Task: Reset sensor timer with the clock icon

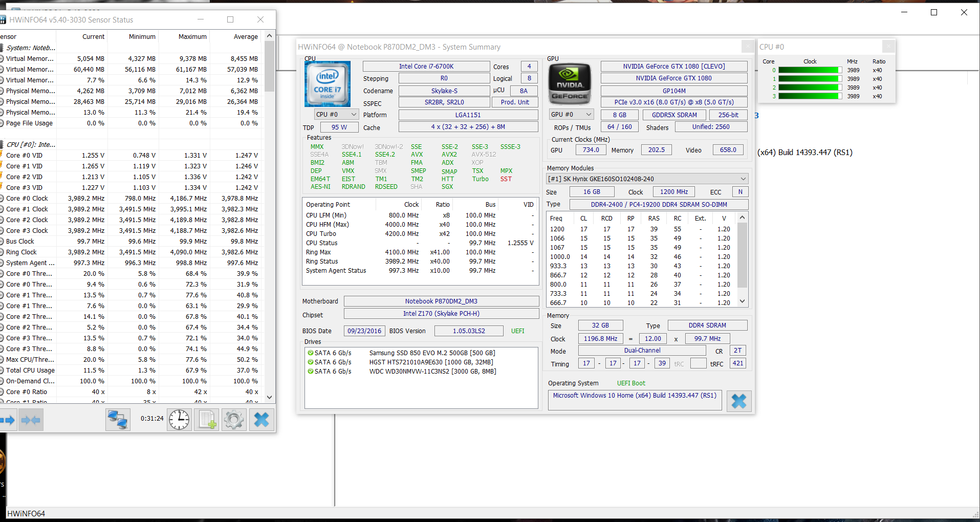Action: coord(179,420)
